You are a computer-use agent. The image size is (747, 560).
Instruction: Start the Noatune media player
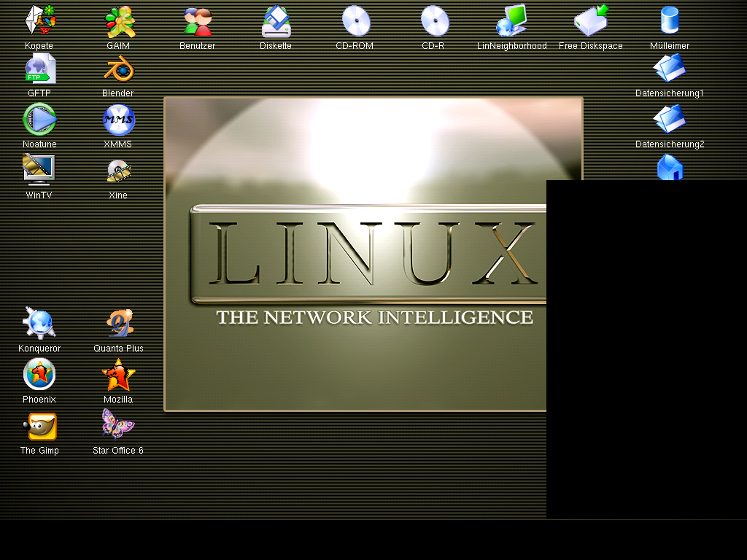pyautogui.click(x=40, y=120)
